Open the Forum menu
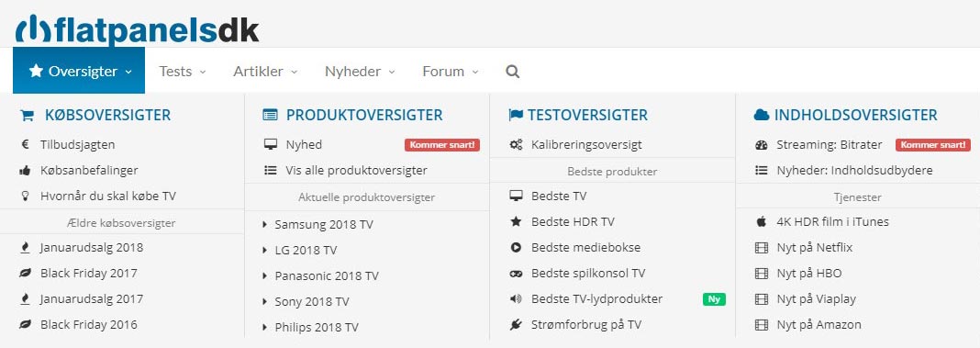The width and height of the screenshot is (980, 348). [450, 72]
